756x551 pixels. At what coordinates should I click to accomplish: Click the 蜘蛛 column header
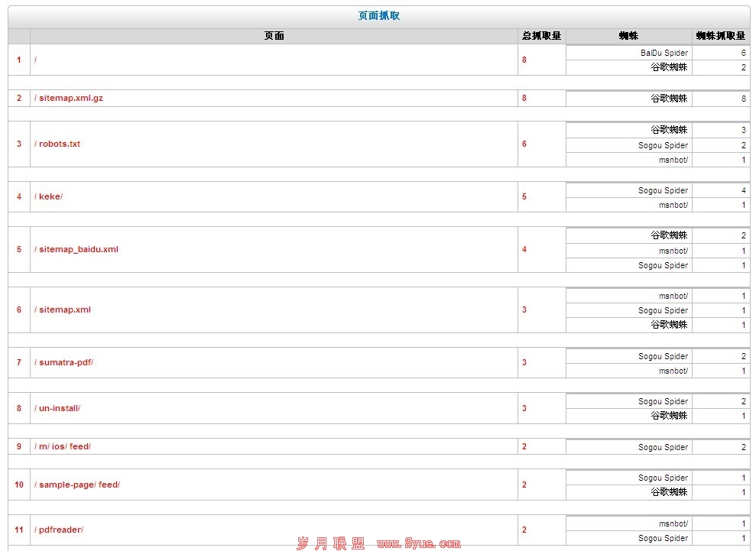point(628,36)
